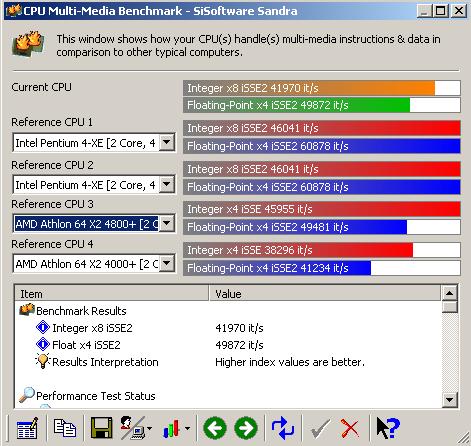Open the table/edit options icon in toolbar

[x=27, y=428]
